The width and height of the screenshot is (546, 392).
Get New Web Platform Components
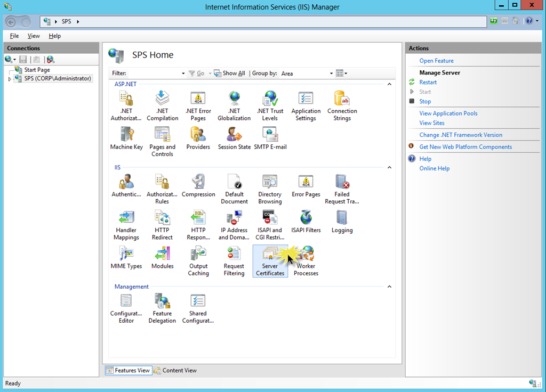pyautogui.click(x=465, y=147)
